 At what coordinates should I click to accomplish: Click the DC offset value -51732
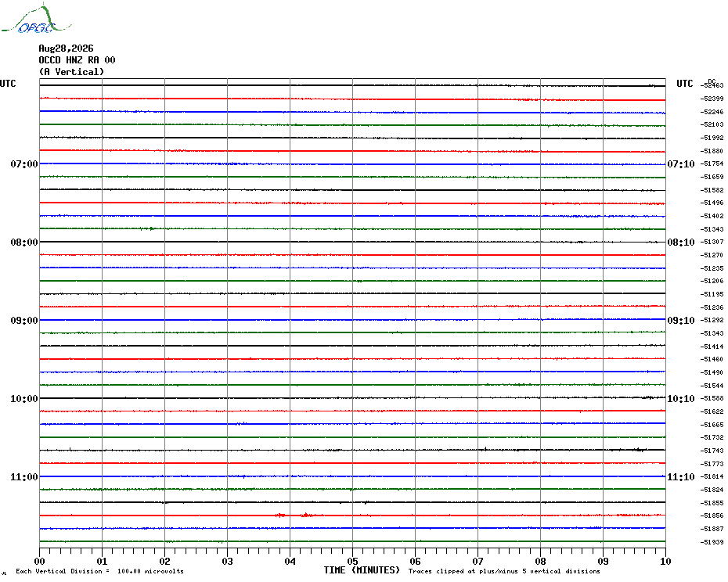tap(712, 437)
